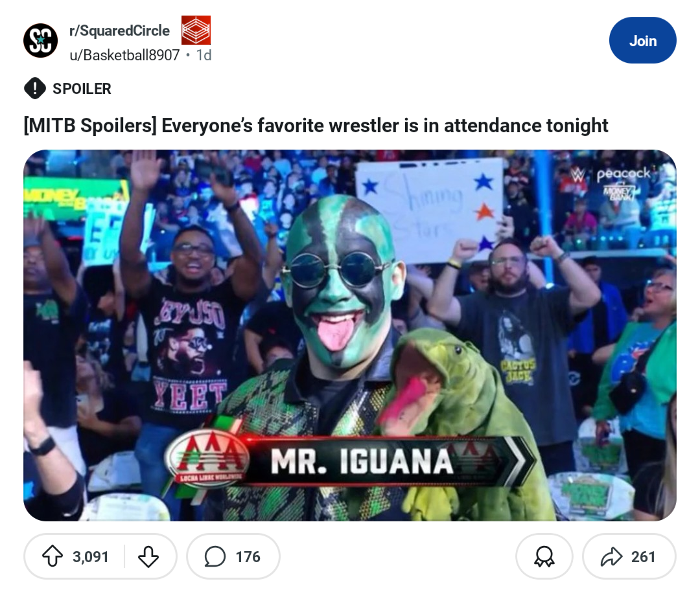Open the Mr. Iguana post image

point(349,335)
